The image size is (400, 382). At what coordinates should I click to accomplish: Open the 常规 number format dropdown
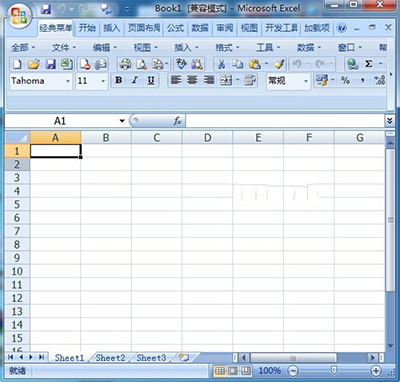pos(306,81)
